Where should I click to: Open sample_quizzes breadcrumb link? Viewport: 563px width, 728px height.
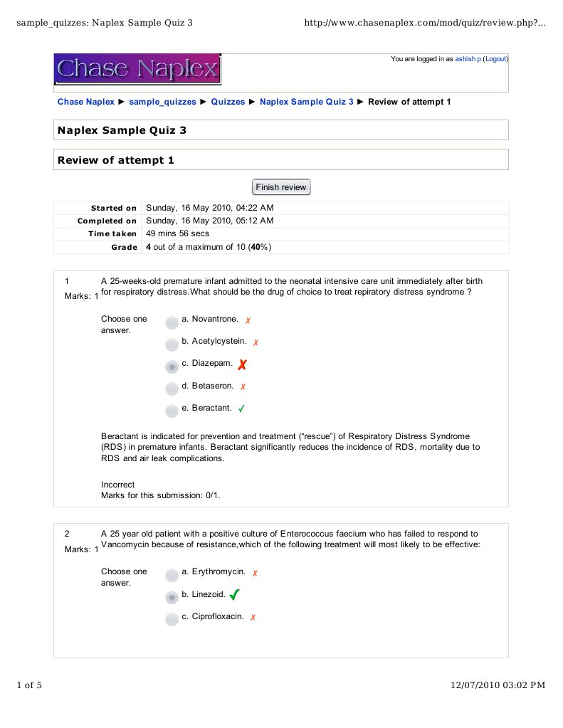pos(162,102)
